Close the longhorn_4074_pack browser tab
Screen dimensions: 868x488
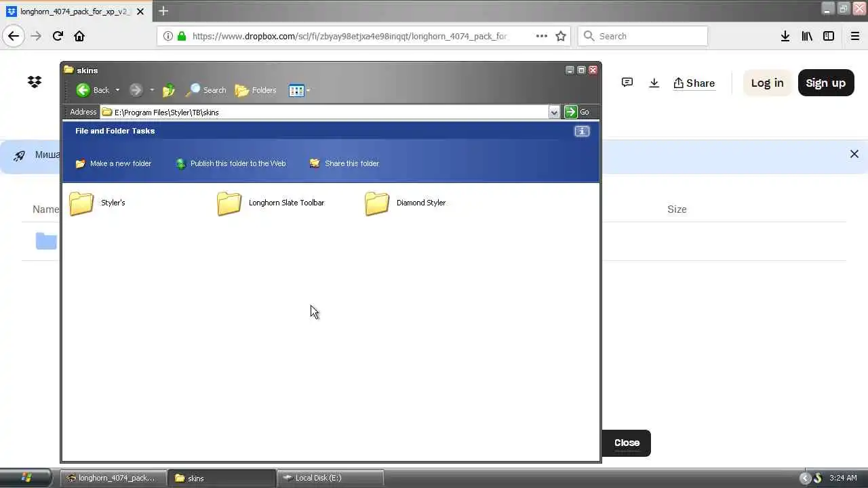(x=140, y=12)
